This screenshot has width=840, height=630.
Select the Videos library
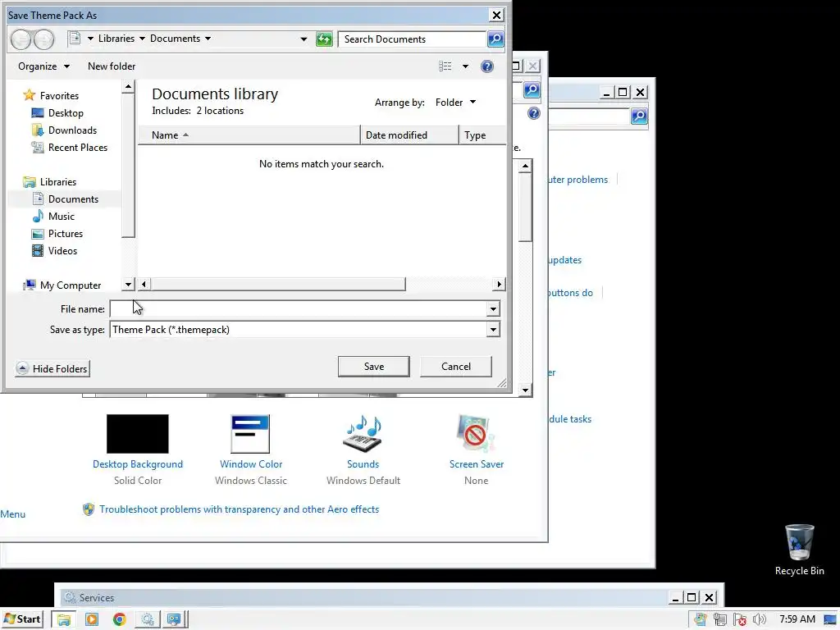click(62, 251)
